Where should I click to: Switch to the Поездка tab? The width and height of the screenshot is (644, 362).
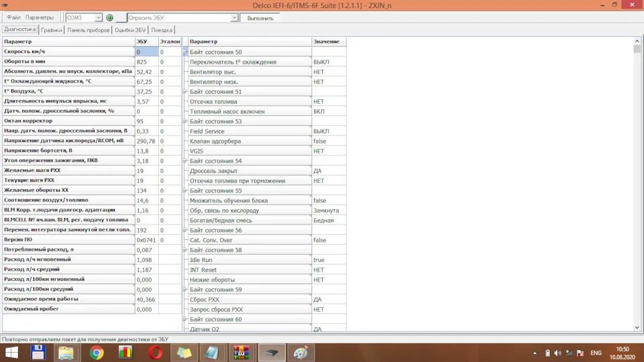click(162, 30)
